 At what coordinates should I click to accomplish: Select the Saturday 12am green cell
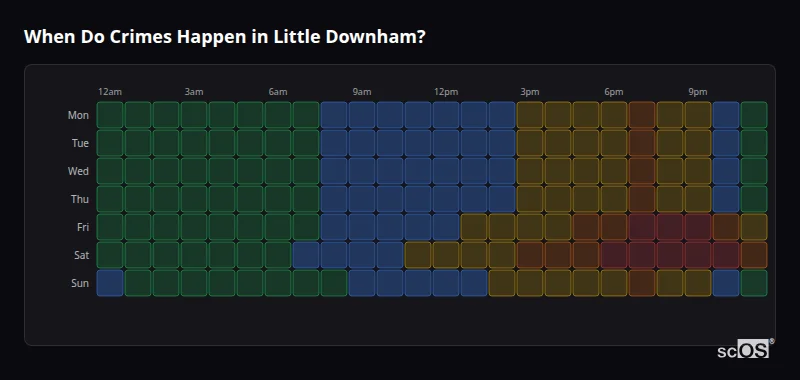coord(110,255)
